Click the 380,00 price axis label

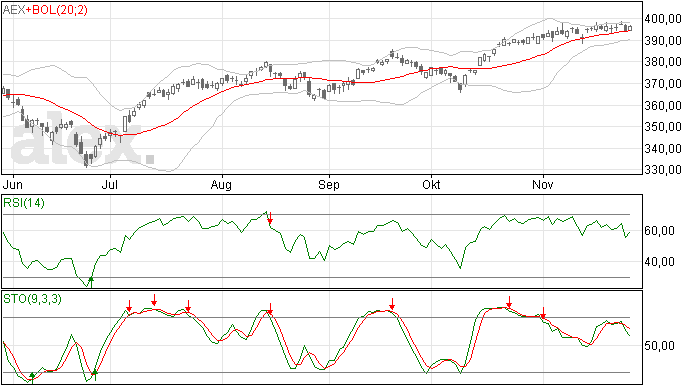click(663, 62)
